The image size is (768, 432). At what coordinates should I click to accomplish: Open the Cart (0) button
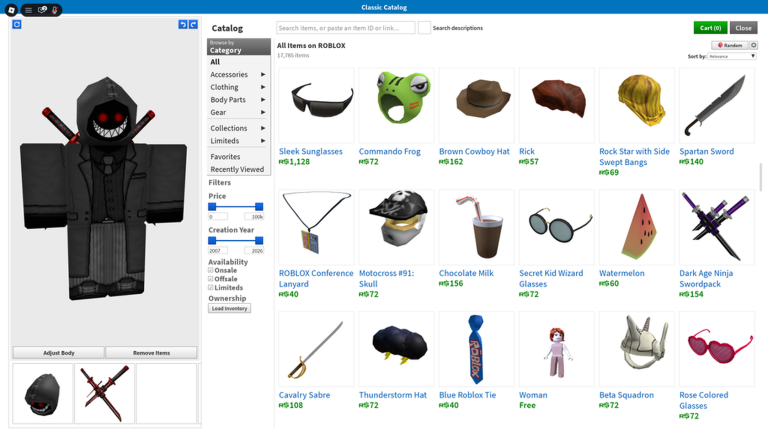(x=710, y=28)
